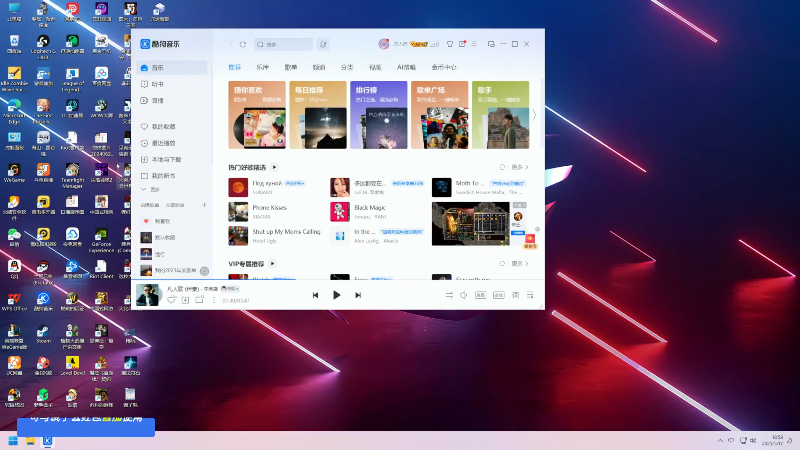The width and height of the screenshot is (800, 450).
Task: Toggle desktop lyrics 词 button
Action: [x=515, y=295]
